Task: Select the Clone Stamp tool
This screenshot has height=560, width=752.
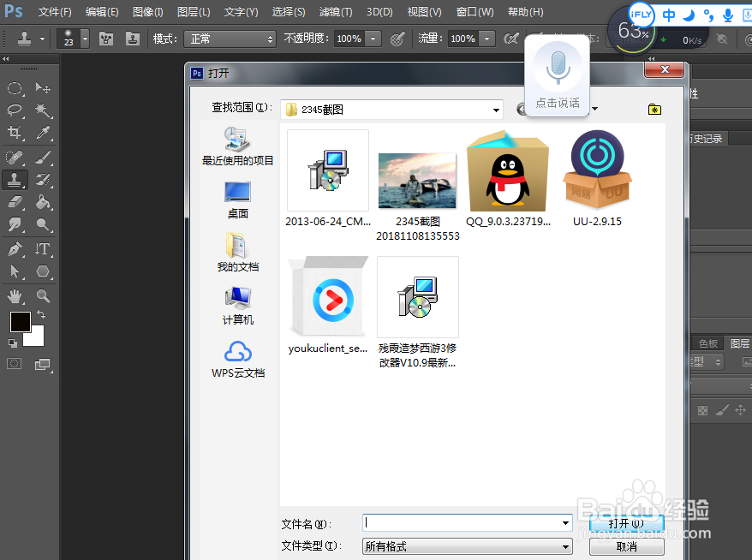Action: pos(15,180)
